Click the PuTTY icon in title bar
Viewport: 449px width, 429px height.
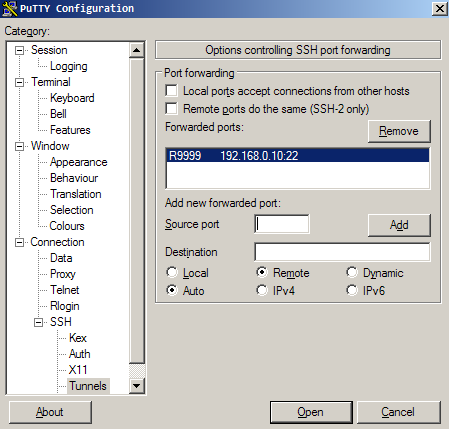(x=9, y=8)
